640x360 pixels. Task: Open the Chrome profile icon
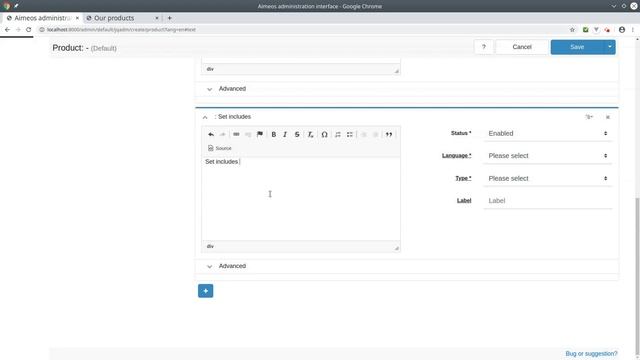coord(622,29)
